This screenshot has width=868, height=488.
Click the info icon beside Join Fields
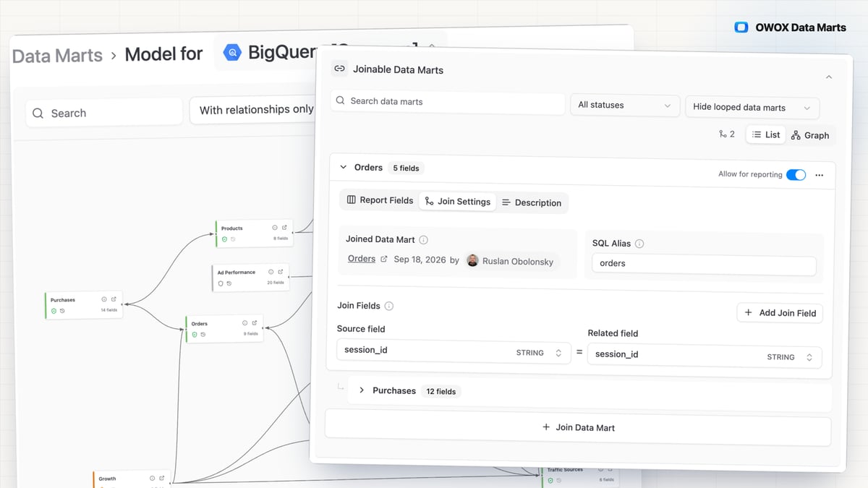point(389,306)
